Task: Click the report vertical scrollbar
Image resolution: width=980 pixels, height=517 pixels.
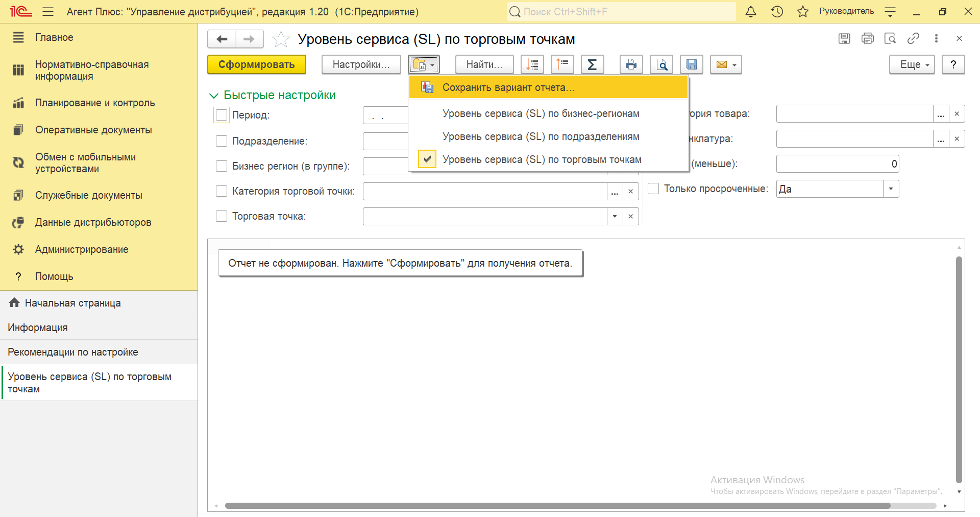Action: point(959,369)
